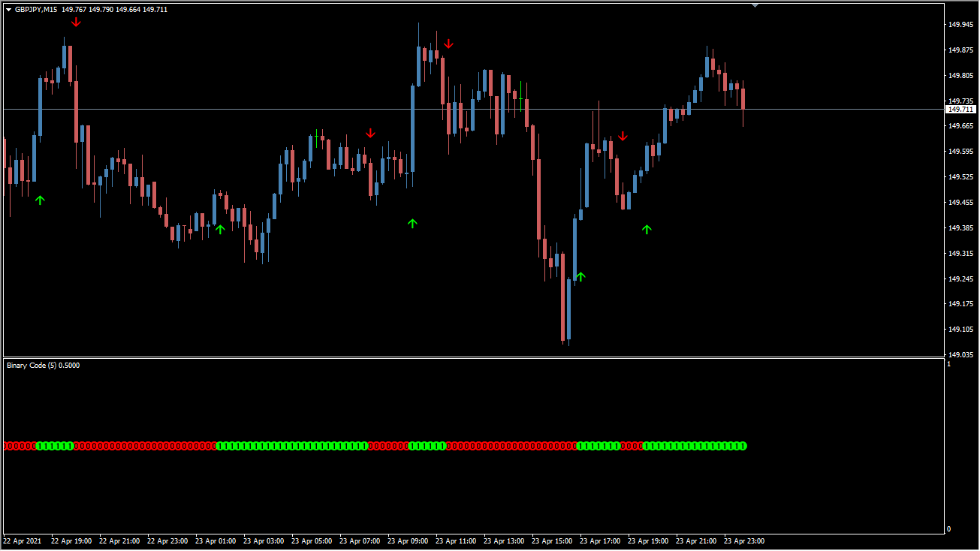980x551 pixels.
Task: Click the red sell arrow just before 23 Apr 19:00
Action: pyautogui.click(x=623, y=136)
